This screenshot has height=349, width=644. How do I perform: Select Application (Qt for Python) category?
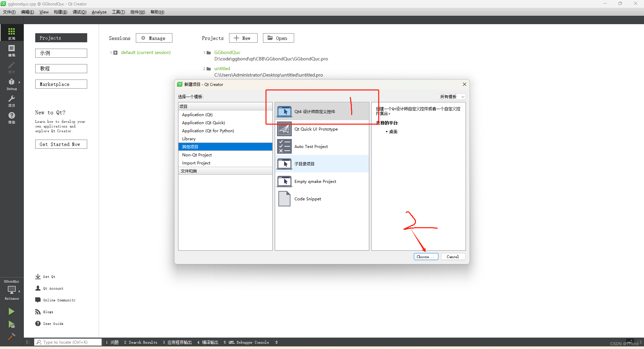(225, 131)
